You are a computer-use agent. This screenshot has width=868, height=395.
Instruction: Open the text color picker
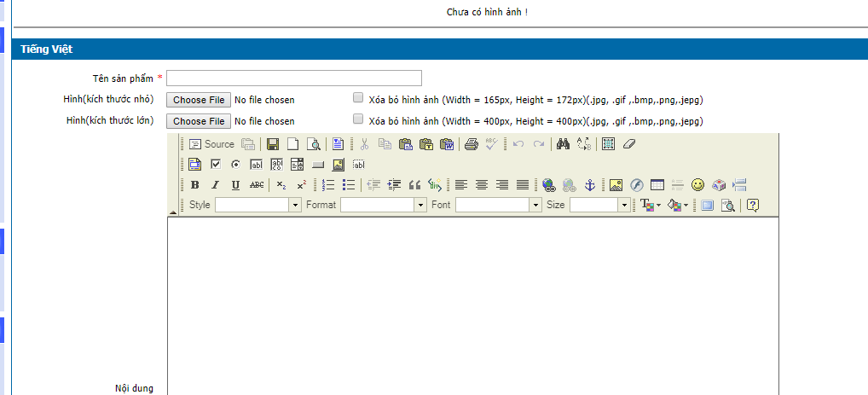651,205
